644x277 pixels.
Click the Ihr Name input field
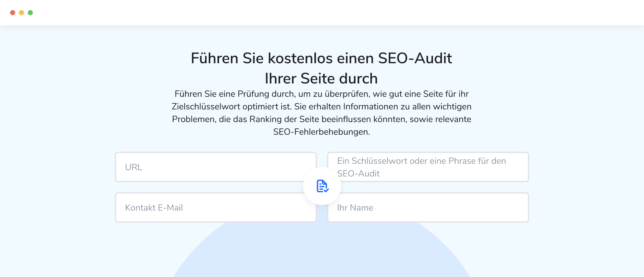[428, 207]
